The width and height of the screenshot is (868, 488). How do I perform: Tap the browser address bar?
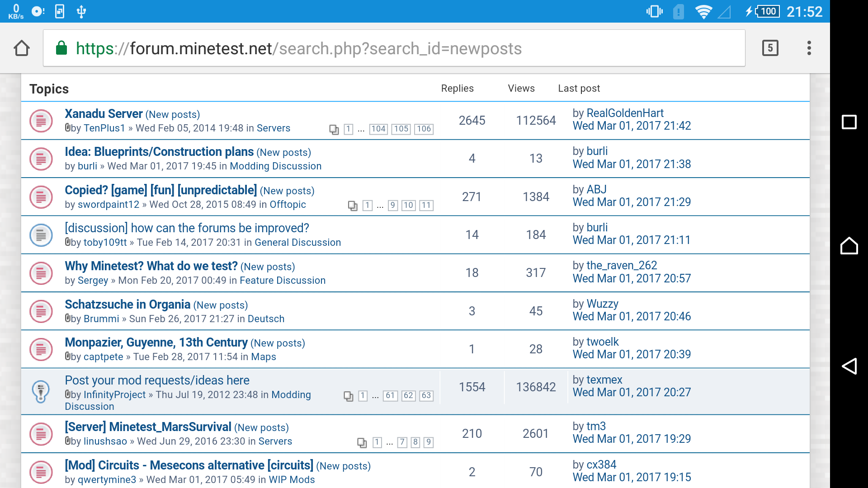316,48
